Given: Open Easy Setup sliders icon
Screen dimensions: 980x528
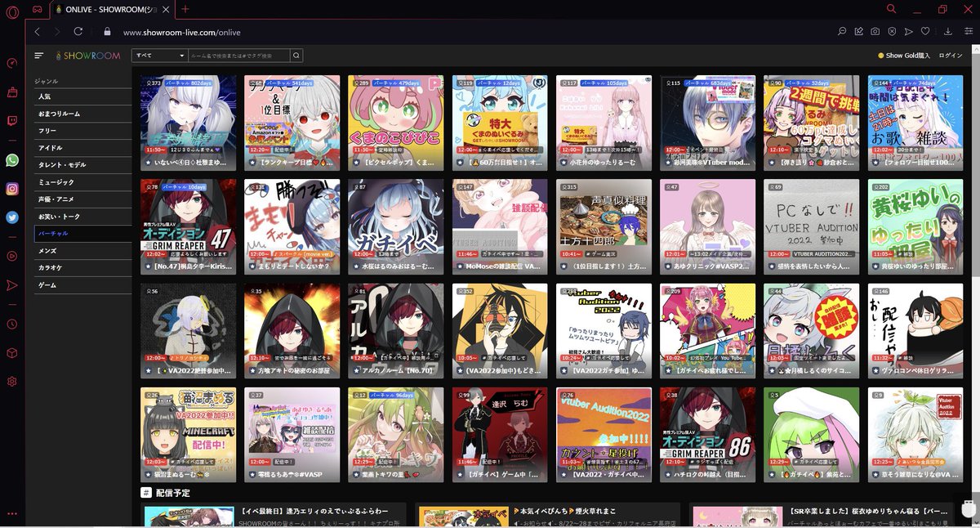Looking at the screenshot, I should pyautogui.click(x=968, y=31).
